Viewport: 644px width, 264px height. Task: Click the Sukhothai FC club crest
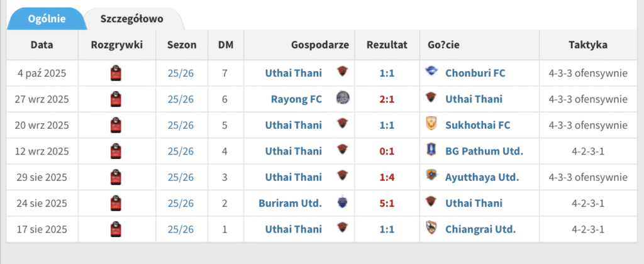pos(431,124)
